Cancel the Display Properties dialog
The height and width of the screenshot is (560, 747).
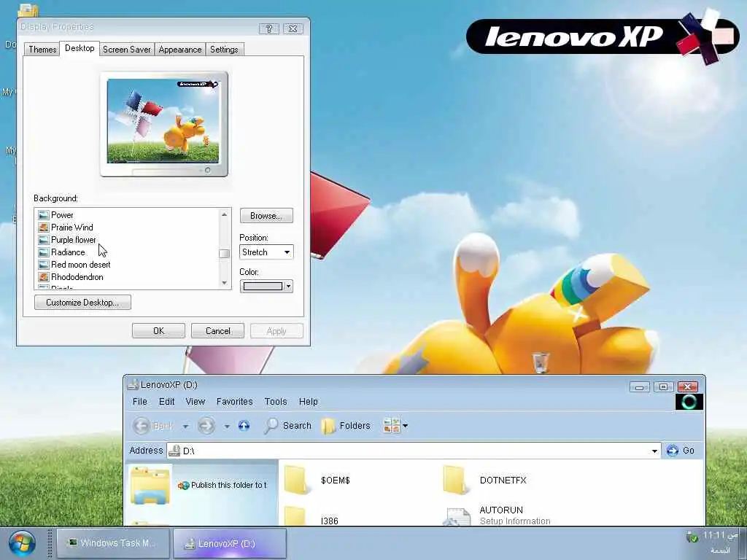(217, 331)
